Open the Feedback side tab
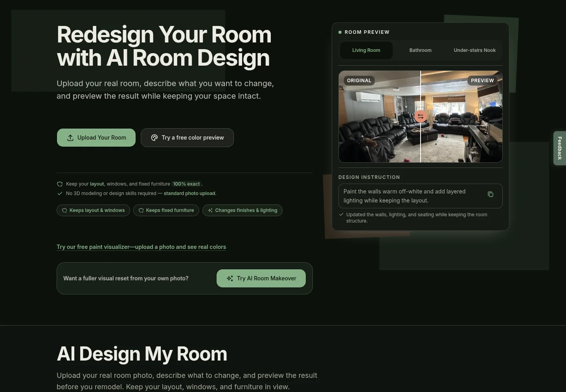566x392 pixels. coord(560,148)
